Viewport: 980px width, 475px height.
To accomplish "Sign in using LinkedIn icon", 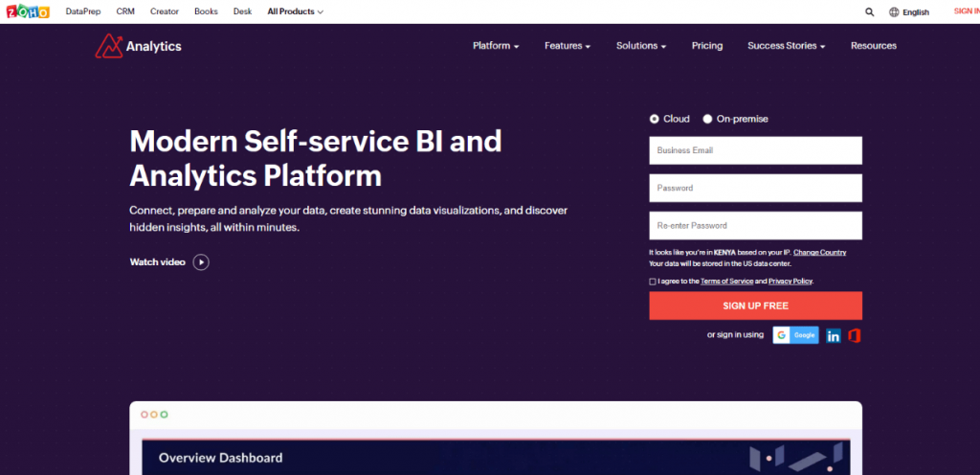I will [834, 335].
